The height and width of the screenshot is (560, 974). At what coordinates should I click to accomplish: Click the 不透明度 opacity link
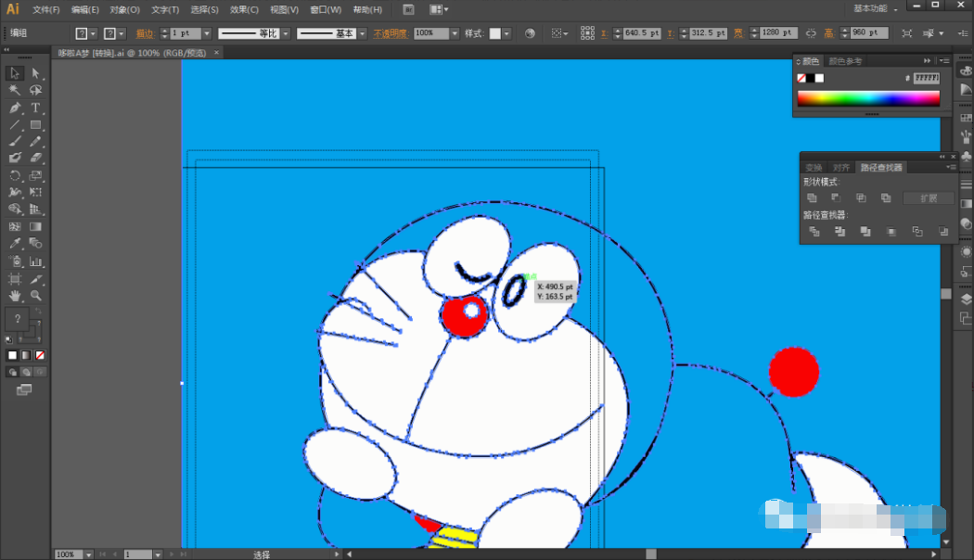[x=391, y=33]
